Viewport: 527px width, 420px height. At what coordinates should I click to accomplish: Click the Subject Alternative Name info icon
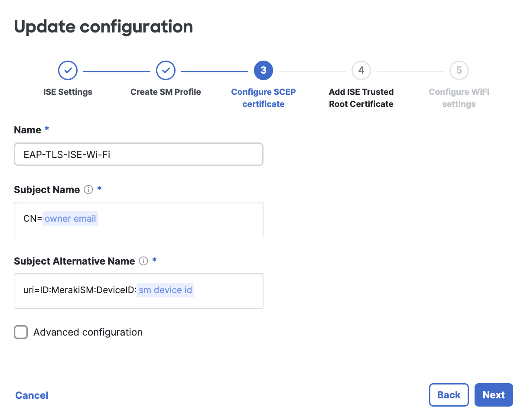[144, 261]
